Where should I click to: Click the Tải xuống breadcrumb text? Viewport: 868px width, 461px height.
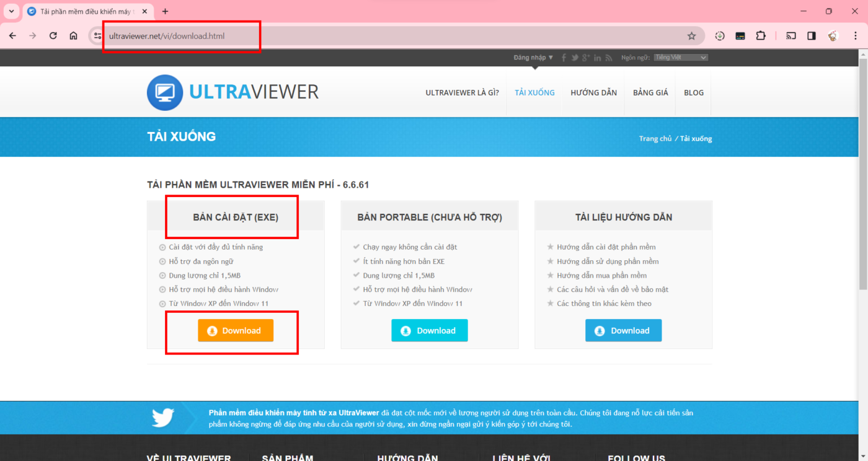pyautogui.click(x=696, y=139)
